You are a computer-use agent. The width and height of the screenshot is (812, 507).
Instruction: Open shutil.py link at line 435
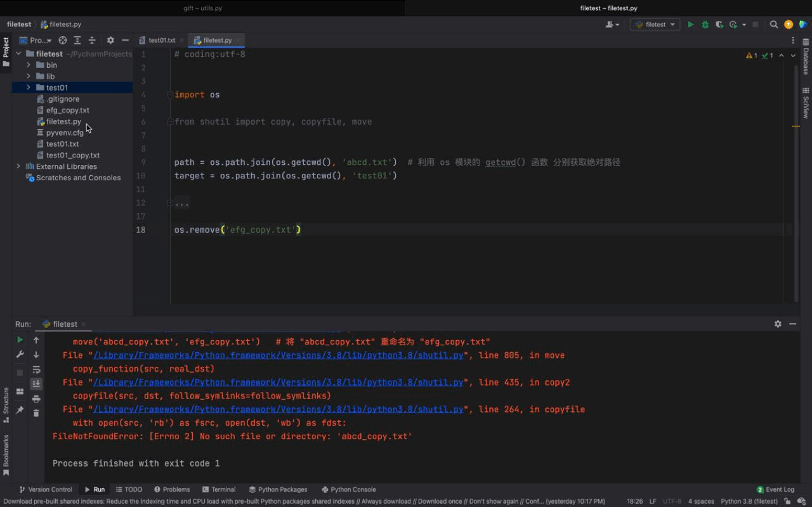point(278,383)
